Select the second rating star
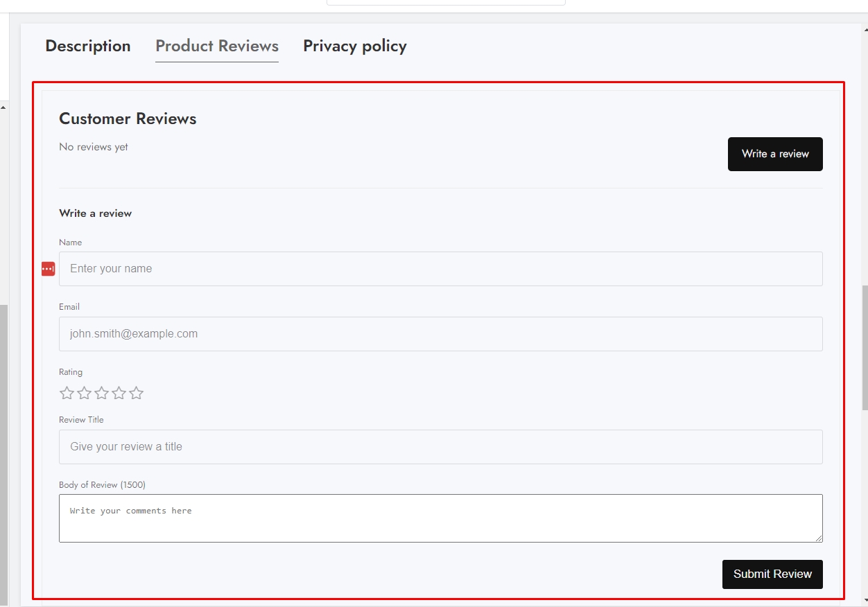The height and width of the screenshot is (607, 868). click(84, 394)
